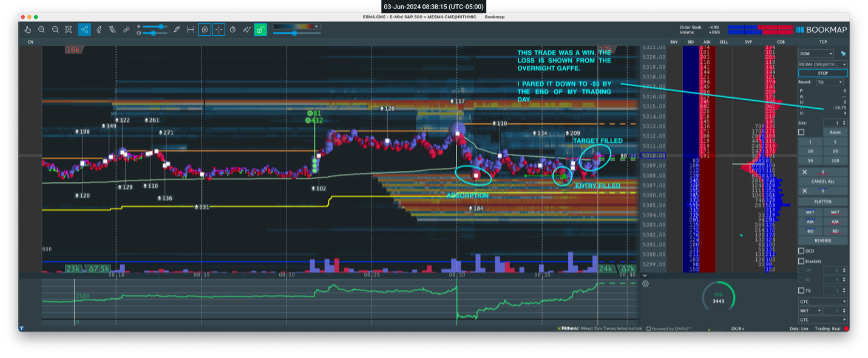This screenshot has width=868, height=358.
Task: Select the SVP column header
Action: click(748, 42)
